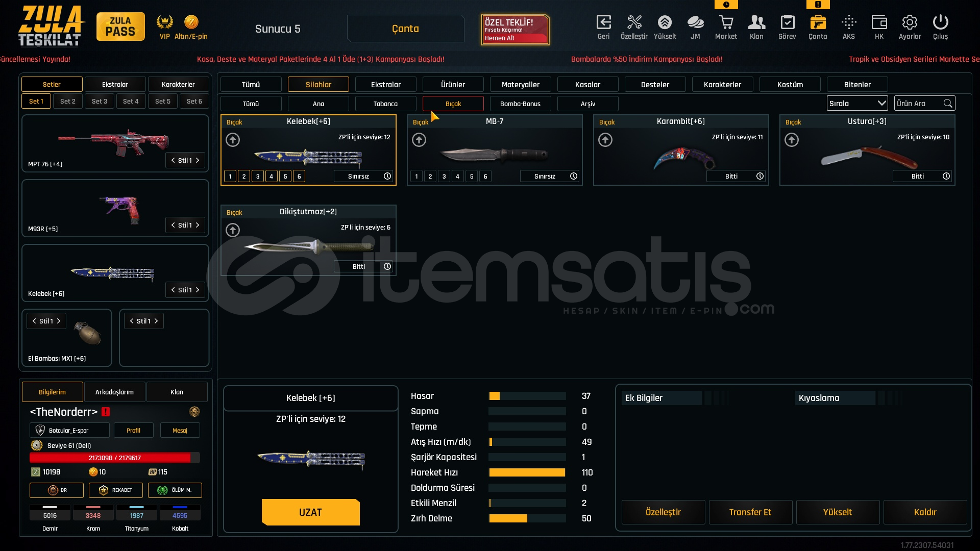
Task: Open the Geri back icon
Action: click(603, 22)
